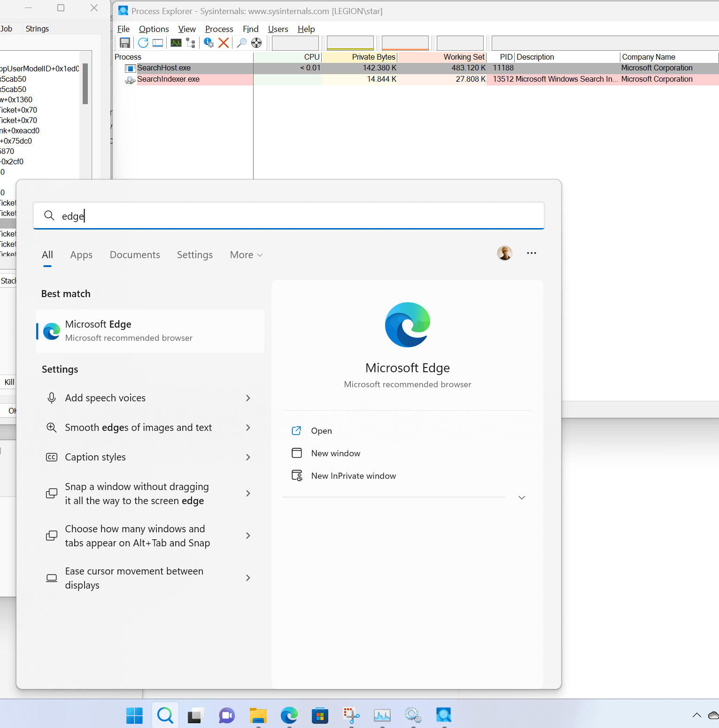719x728 pixels.
Task: Click the search user profile picture
Action: 504,253
